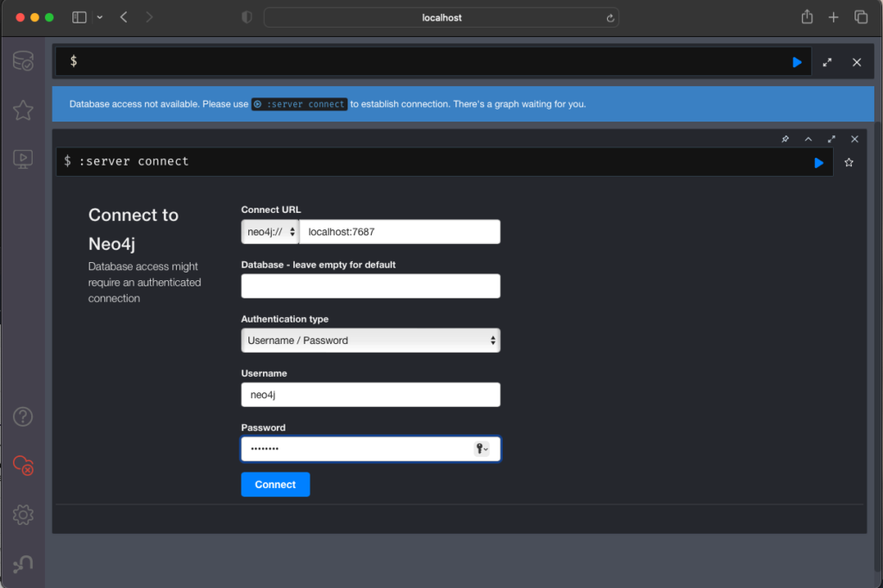This screenshot has width=883, height=588.
Task: Open the Favorites star in sidebar
Action: pyautogui.click(x=23, y=110)
